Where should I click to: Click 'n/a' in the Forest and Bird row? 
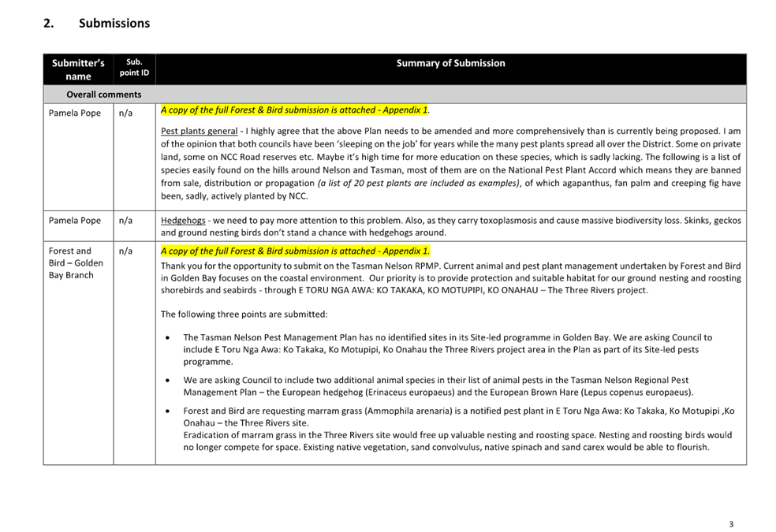(125, 251)
